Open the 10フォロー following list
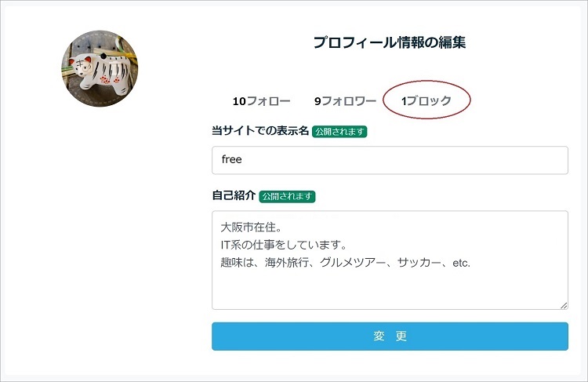Viewport: 588px width, 382px height. click(x=261, y=101)
